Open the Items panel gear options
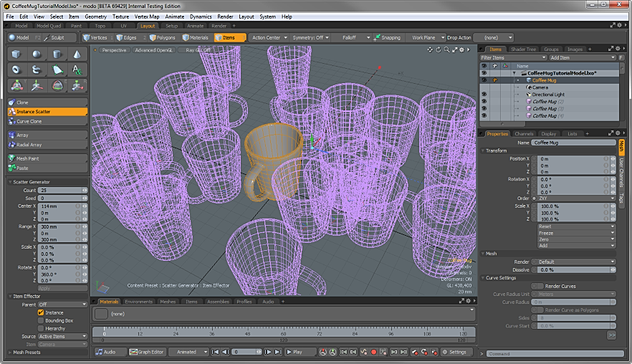 tap(618, 49)
